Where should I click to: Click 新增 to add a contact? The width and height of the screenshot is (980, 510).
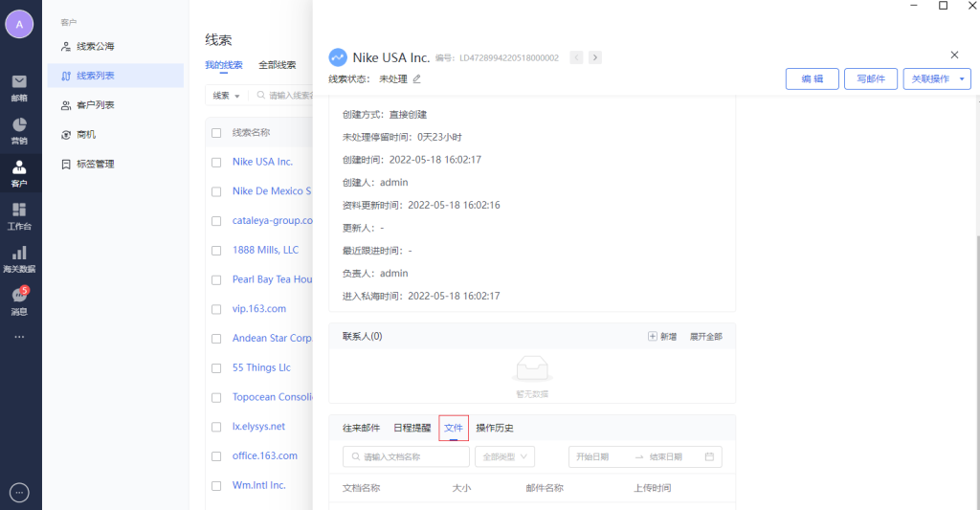pyautogui.click(x=662, y=337)
